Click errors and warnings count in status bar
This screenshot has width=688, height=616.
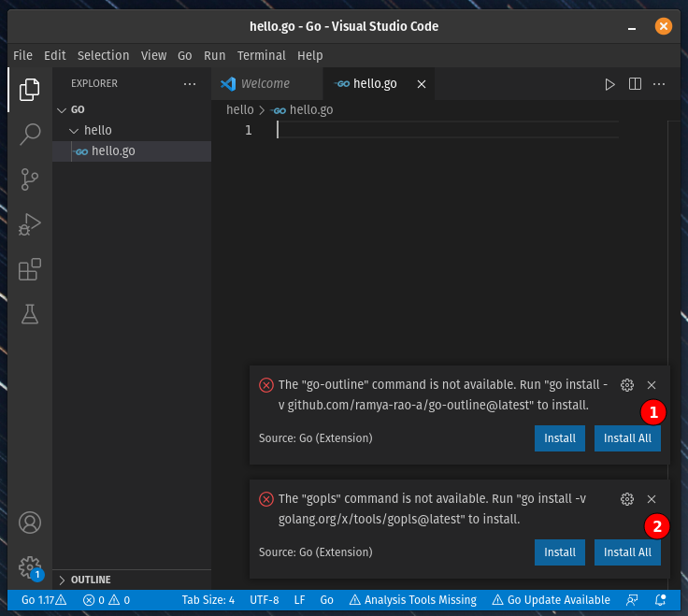107,600
